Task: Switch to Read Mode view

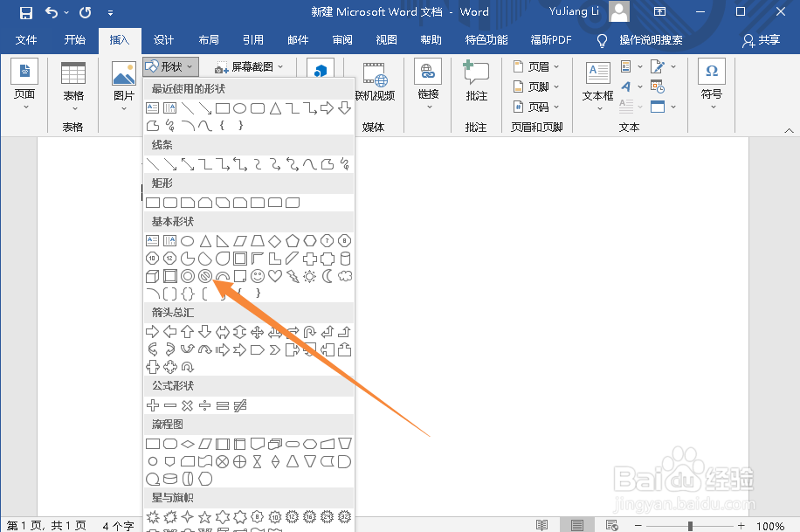Action: [541, 525]
